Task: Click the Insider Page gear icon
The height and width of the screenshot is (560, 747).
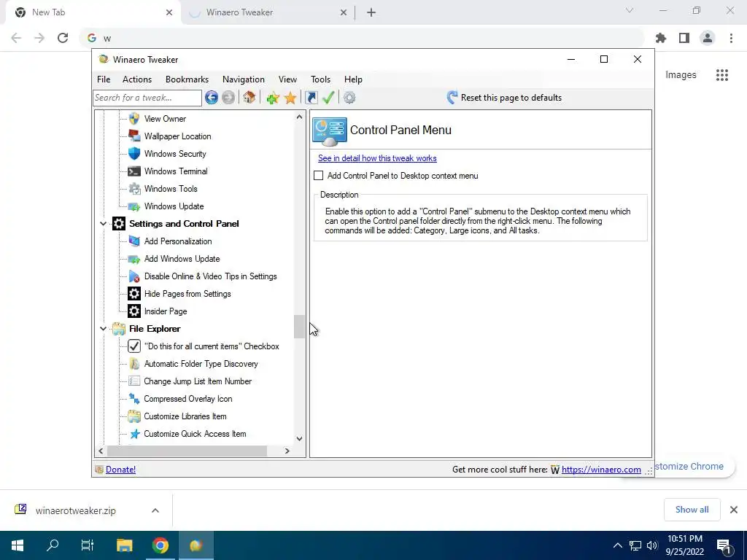Action: click(134, 311)
